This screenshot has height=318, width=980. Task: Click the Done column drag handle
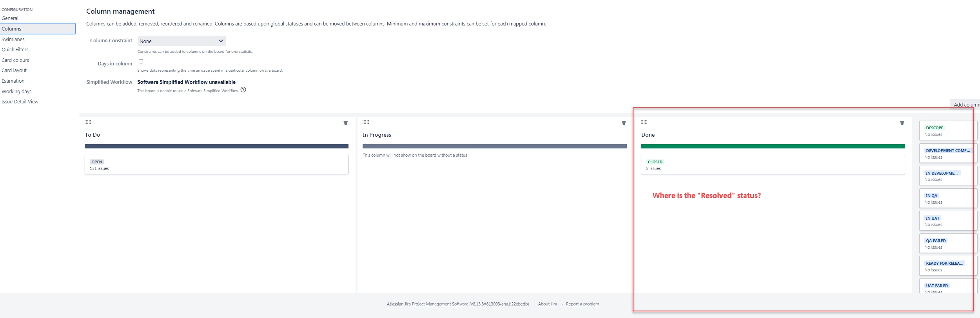[644, 122]
